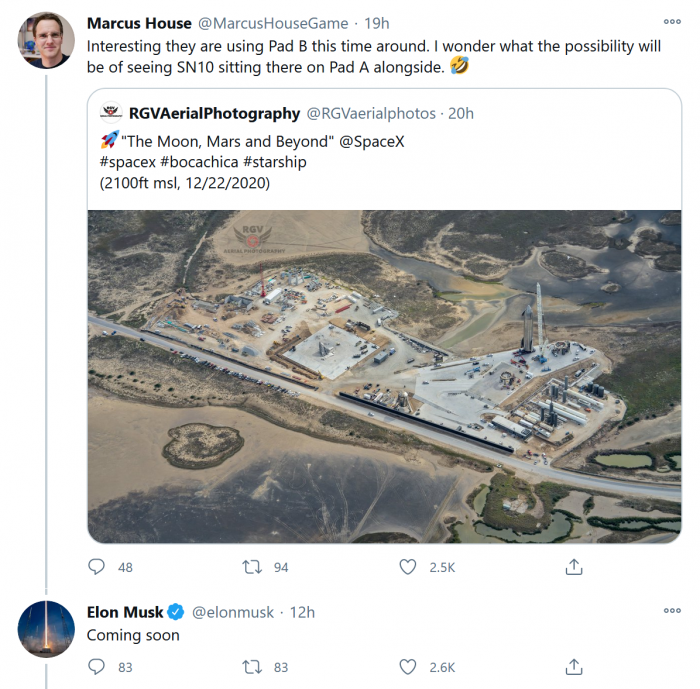Like Elon Musk's 'Coming soon' tweet
This screenshot has width=700, height=689.
(x=408, y=667)
